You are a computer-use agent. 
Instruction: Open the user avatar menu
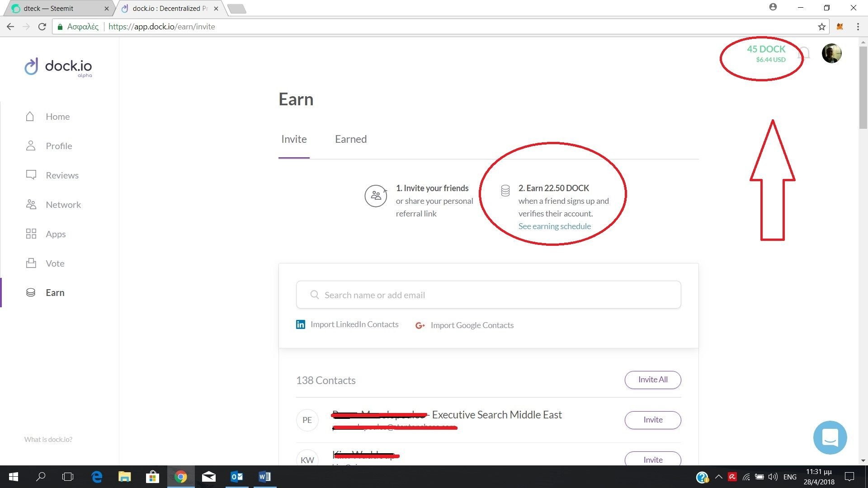coord(831,53)
